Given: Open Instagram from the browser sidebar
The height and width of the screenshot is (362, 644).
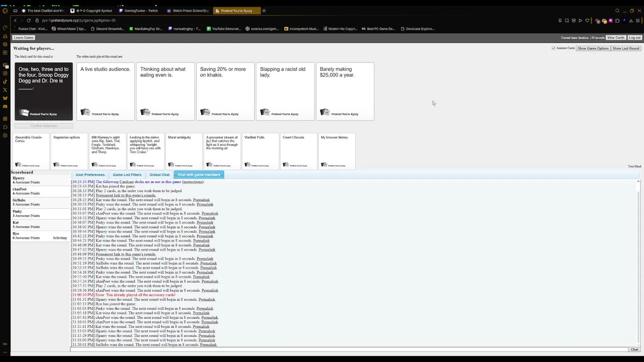Looking at the screenshot, I should click(x=5, y=73).
